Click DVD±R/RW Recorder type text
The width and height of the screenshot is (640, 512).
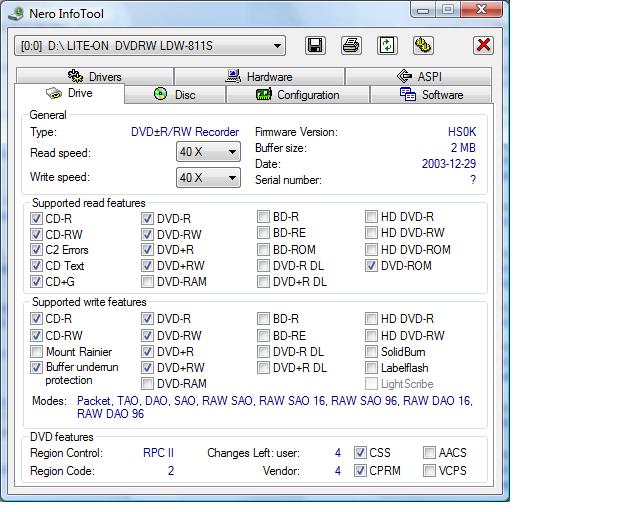tap(185, 132)
